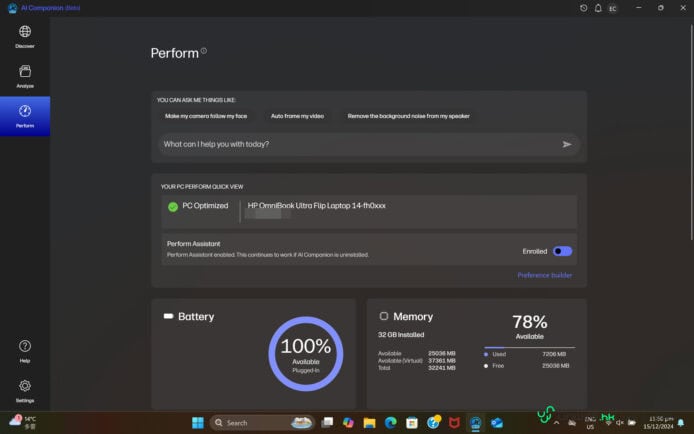Open Settings from the sidebar
This screenshot has height=434, width=694.
[25, 391]
